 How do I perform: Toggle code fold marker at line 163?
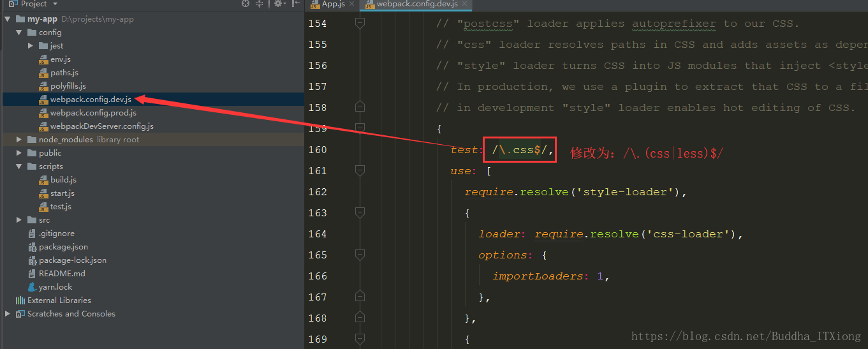[x=360, y=213]
